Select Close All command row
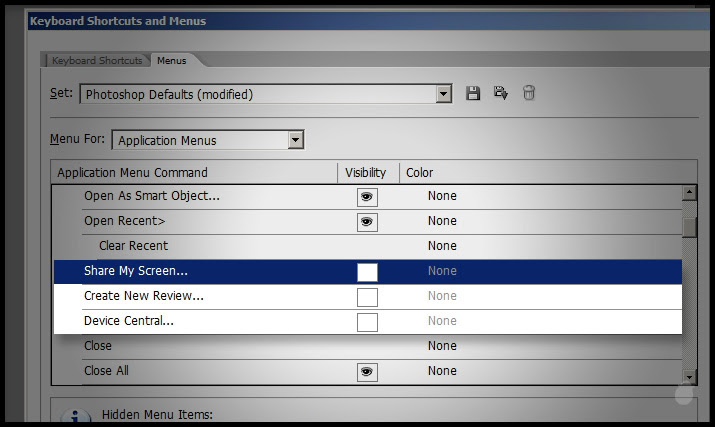Viewport: 715px width, 427px height. coord(368,371)
